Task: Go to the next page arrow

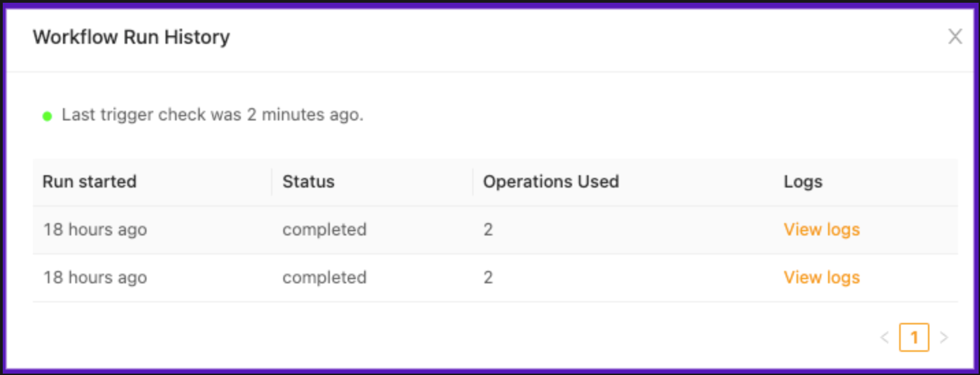Action: 944,337
